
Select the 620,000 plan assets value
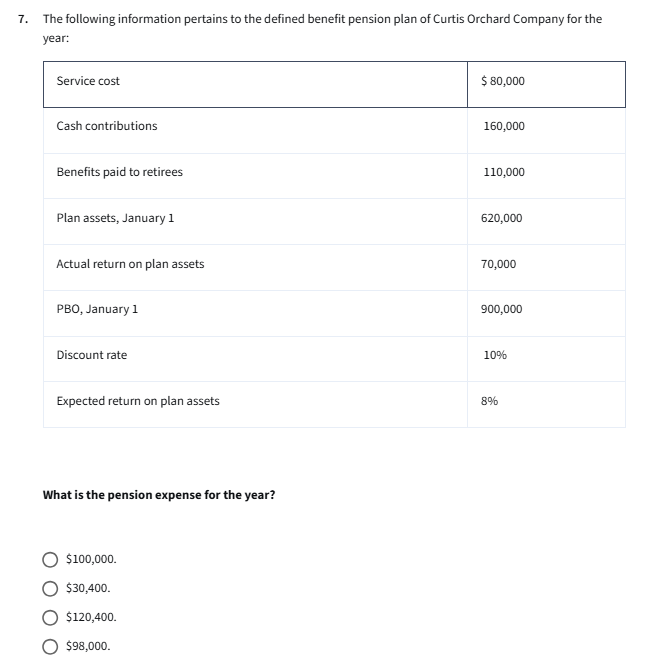click(x=503, y=218)
